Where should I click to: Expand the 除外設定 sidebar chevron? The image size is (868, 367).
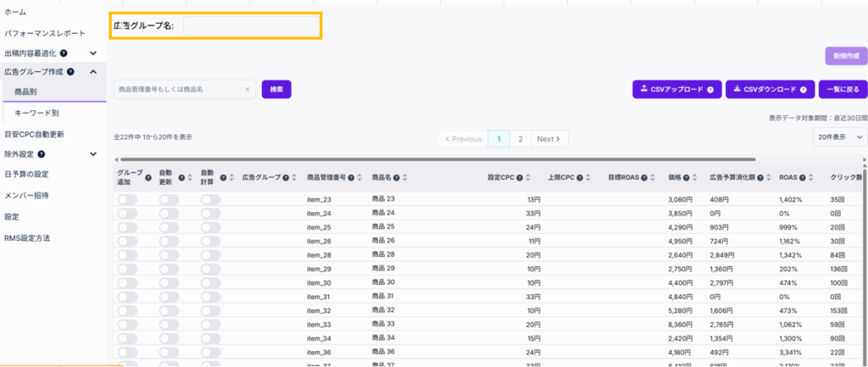[93, 154]
